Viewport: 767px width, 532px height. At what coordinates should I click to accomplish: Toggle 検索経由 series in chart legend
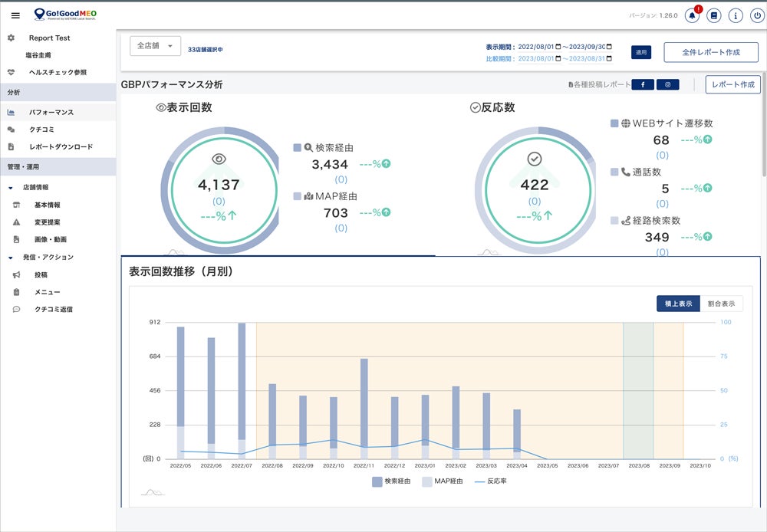click(390, 481)
